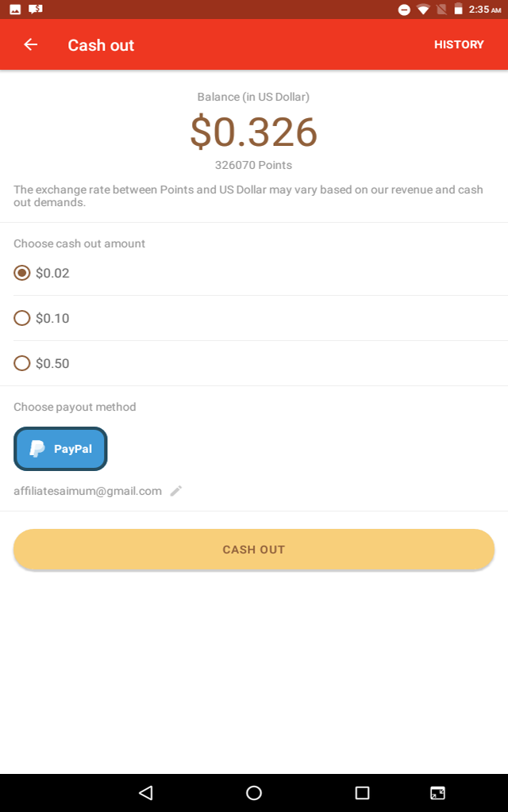Open cash out HISTORY
The height and width of the screenshot is (812, 508).
pos(459,44)
